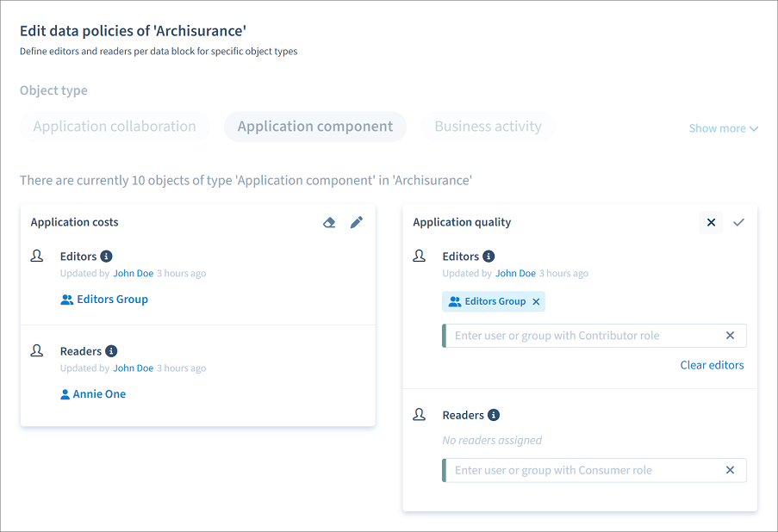The height and width of the screenshot is (532, 778).
Task: Clear the Consumer role input field
Action: (x=730, y=470)
